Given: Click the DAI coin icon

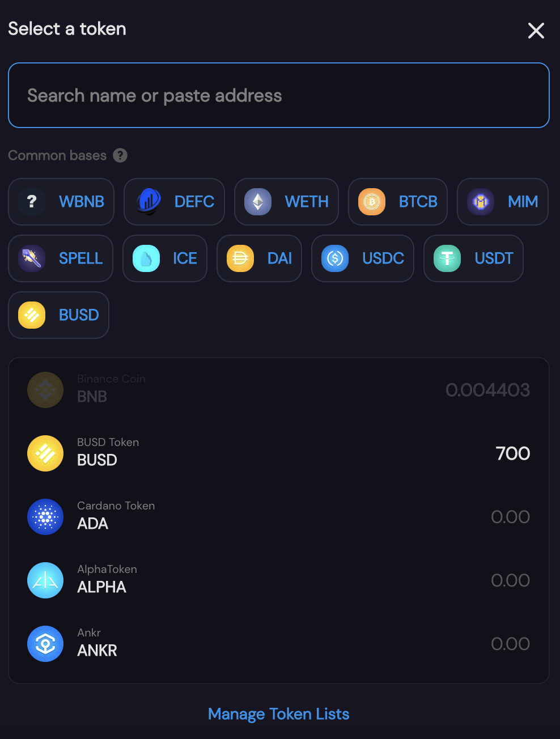Looking at the screenshot, I should click(x=240, y=258).
